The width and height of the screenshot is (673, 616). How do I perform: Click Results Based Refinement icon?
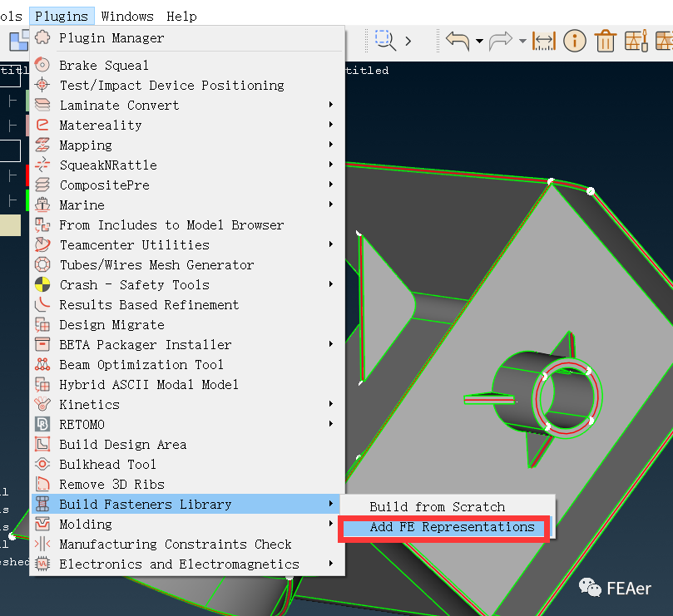click(42, 304)
